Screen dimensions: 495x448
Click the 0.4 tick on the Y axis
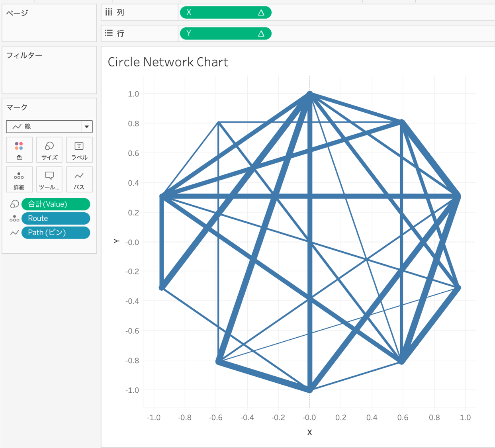[133, 183]
